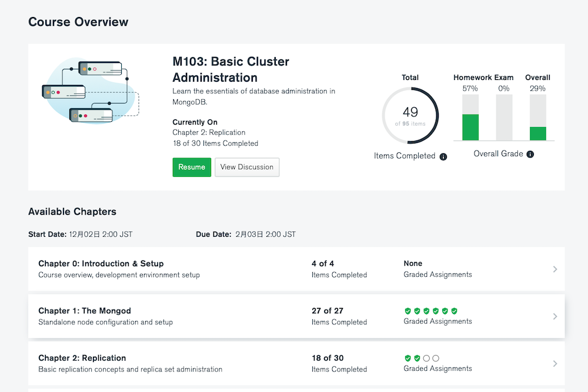Click the M103 cluster illustration thumbnail
This screenshot has height=392, width=588.
pyautogui.click(x=91, y=91)
